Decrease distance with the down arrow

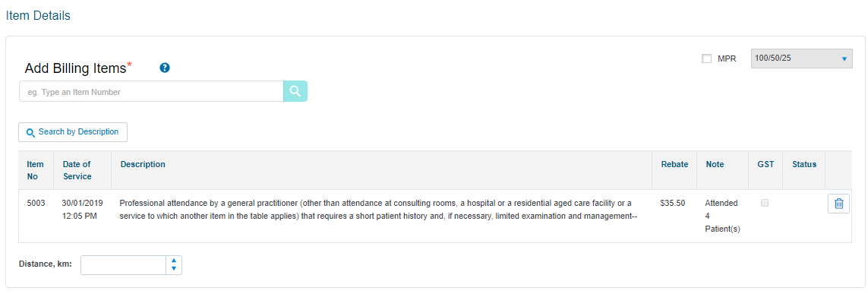[x=174, y=269]
